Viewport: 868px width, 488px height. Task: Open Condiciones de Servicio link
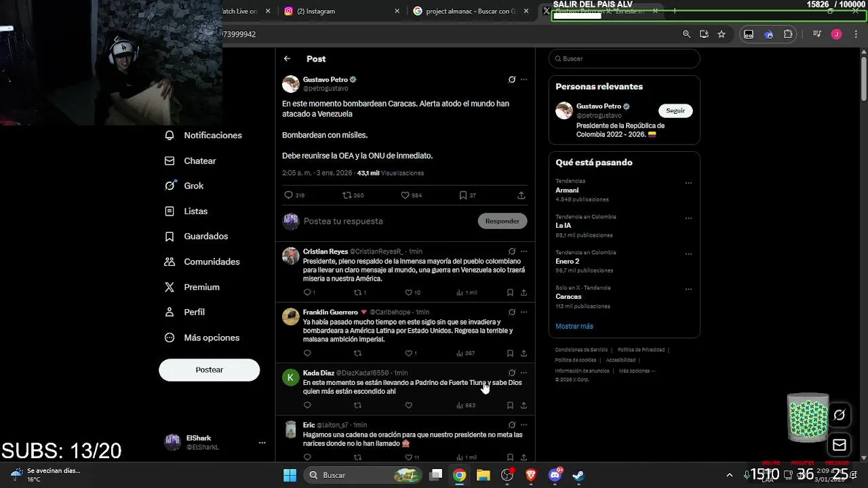(x=581, y=350)
